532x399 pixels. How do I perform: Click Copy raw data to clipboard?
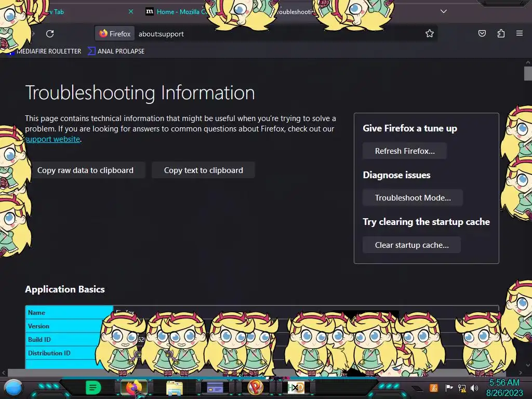point(85,170)
